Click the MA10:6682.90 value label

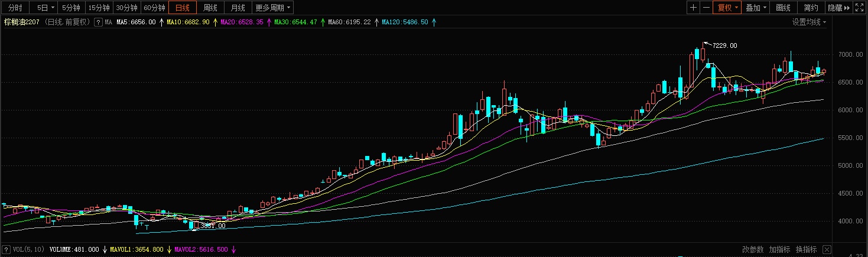(188, 22)
